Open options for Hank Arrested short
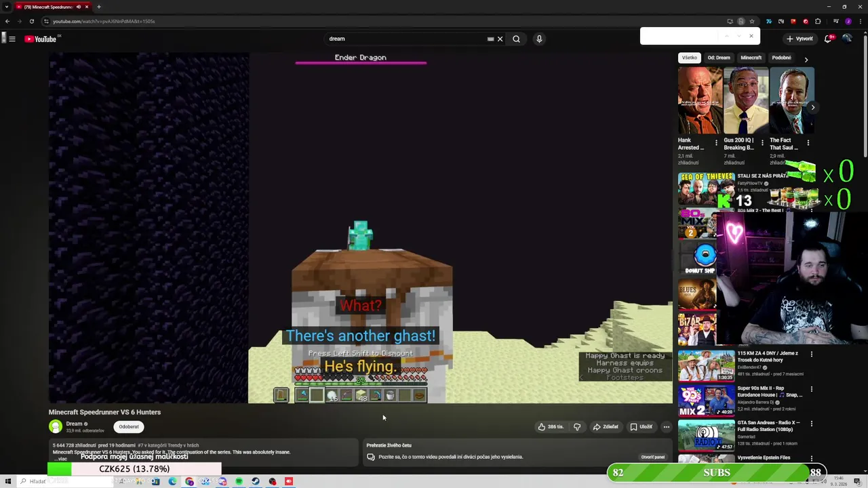This screenshot has height=488, width=868. [x=716, y=143]
